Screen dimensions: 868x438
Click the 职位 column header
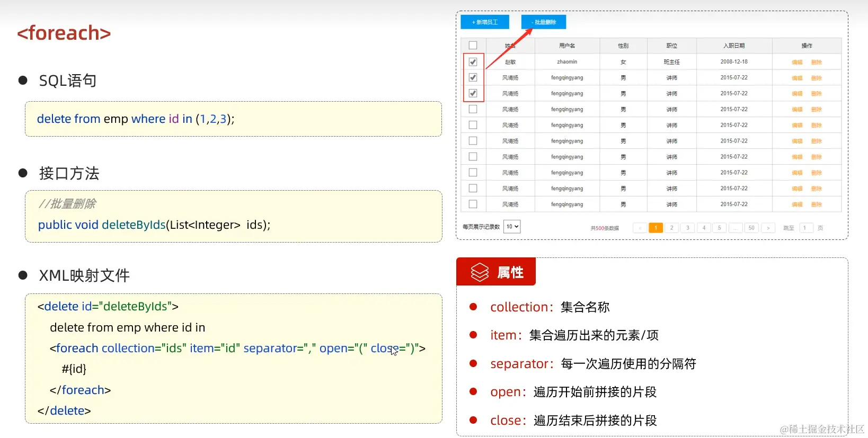click(672, 46)
